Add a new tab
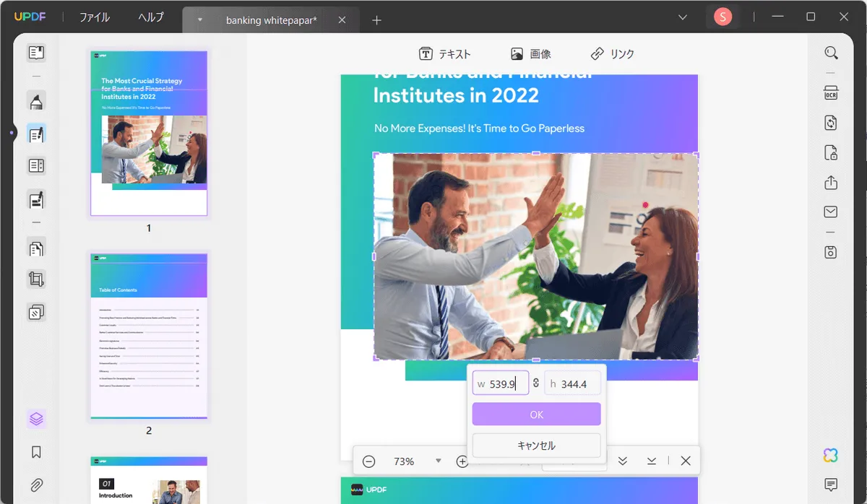867x504 pixels. 376,20
